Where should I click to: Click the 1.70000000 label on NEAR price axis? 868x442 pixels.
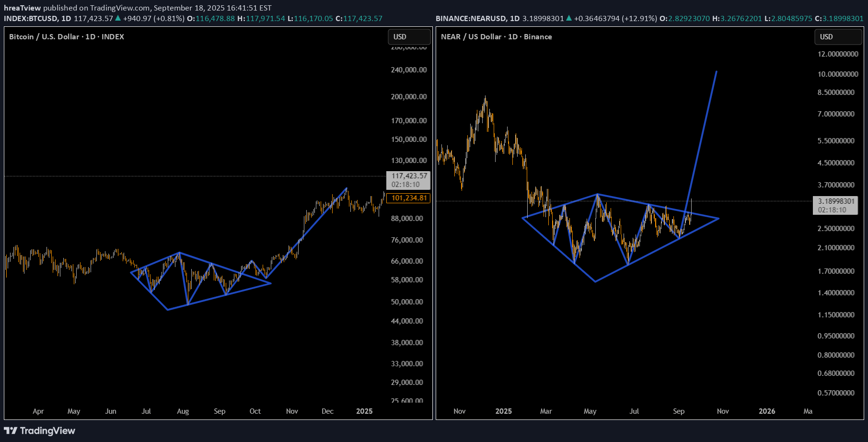tap(836, 271)
